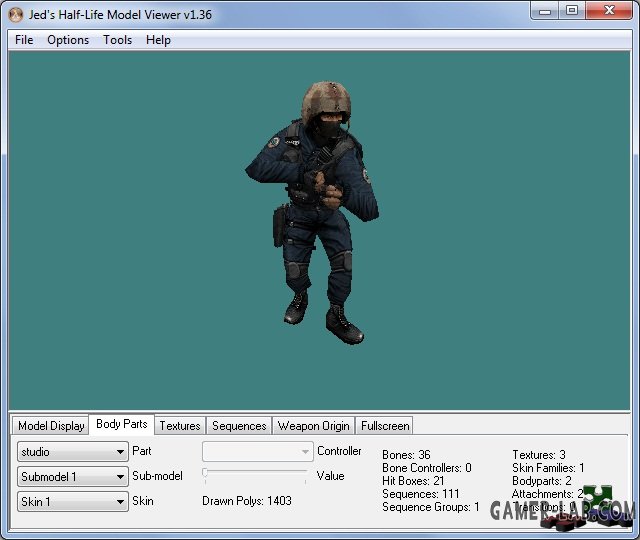Open the empty Controller dropdown
The width and height of the screenshot is (640, 540).
(x=258, y=451)
